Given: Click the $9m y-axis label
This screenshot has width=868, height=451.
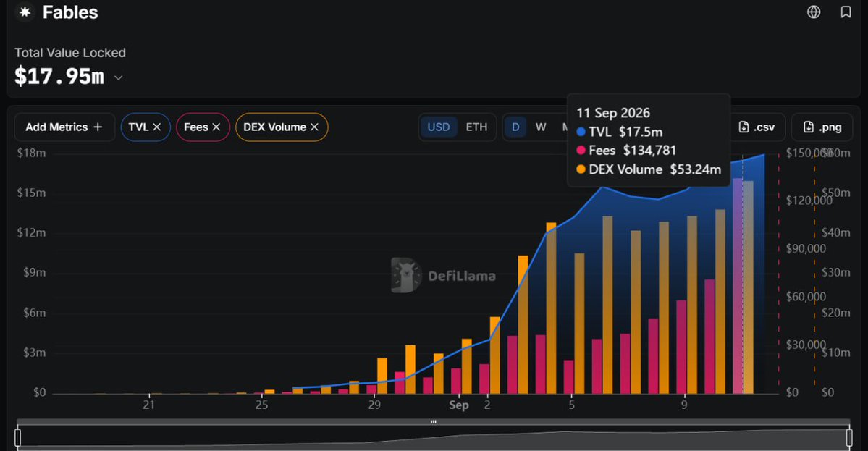Looking at the screenshot, I should [34, 272].
